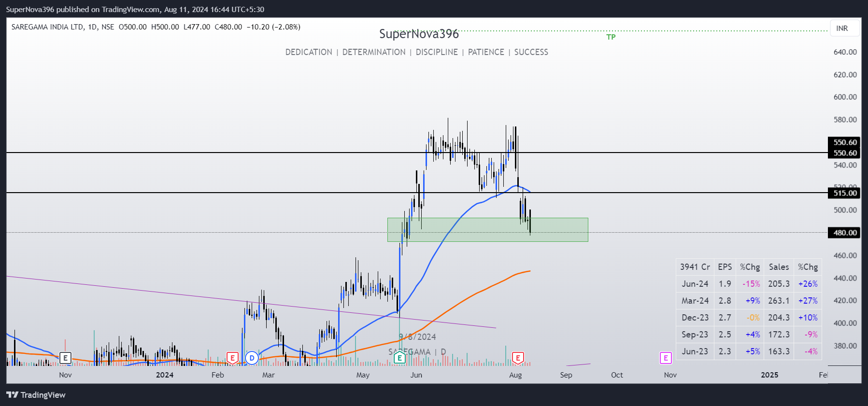This screenshot has height=406, width=868.
Task: Click the 600.00 price axis label
Action: pyautogui.click(x=845, y=97)
